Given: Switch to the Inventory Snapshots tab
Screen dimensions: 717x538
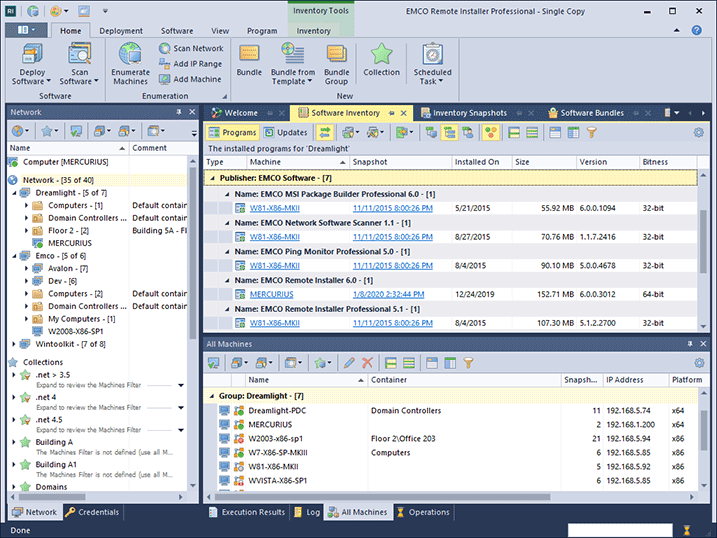Looking at the screenshot, I should 469,113.
